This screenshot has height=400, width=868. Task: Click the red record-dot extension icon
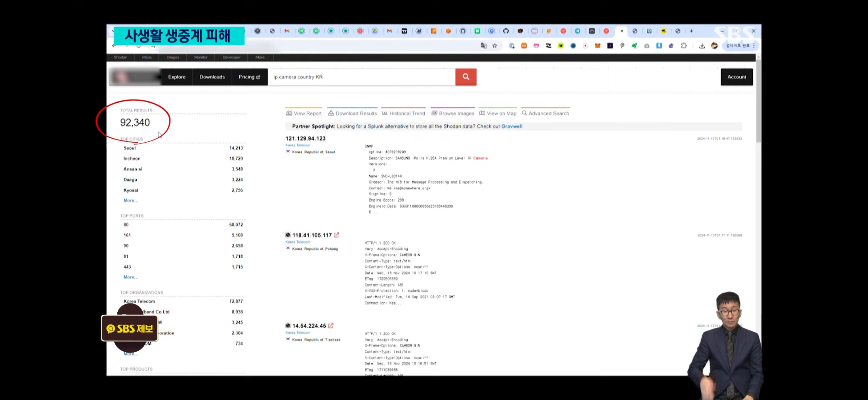point(585,46)
